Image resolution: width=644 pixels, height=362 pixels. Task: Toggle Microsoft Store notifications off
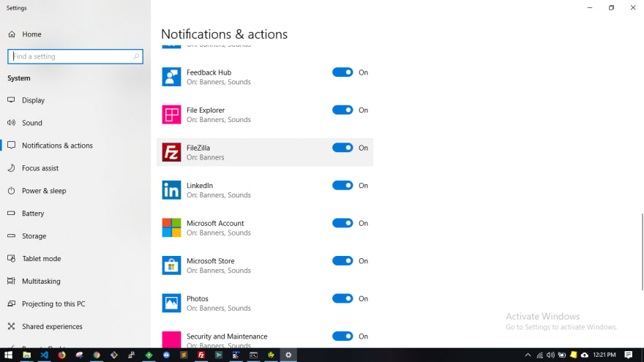click(x=342, y=261)
